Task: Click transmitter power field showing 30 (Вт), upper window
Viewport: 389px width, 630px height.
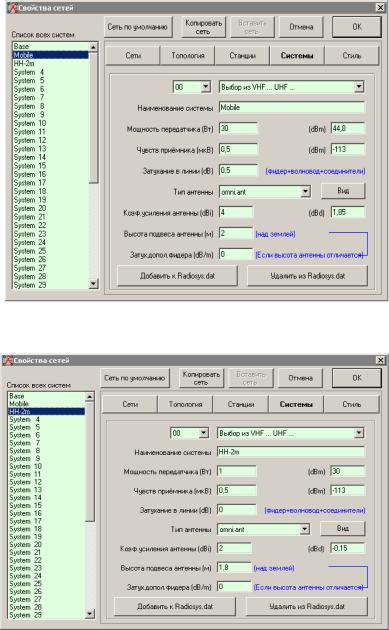Action: pyautogui.click(x=238, y=128)
